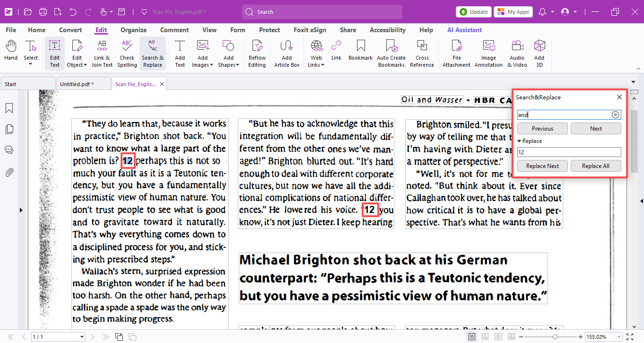Toggle the Search & Replace ribbon tool

pyautogui.click(x=153, y=53)
